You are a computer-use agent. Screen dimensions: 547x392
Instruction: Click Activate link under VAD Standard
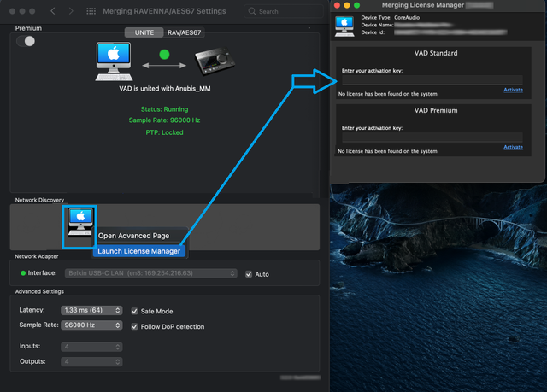513,90
